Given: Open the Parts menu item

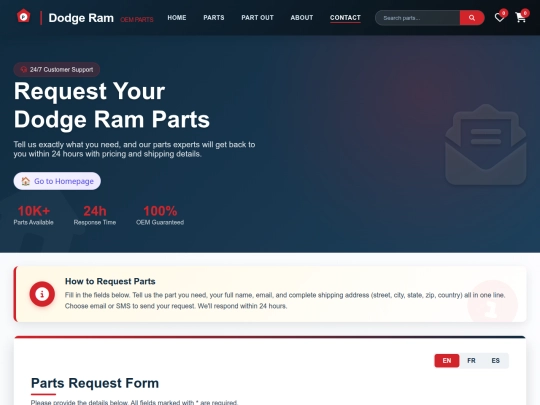Looking at the screenshot, I should (214, 18).
